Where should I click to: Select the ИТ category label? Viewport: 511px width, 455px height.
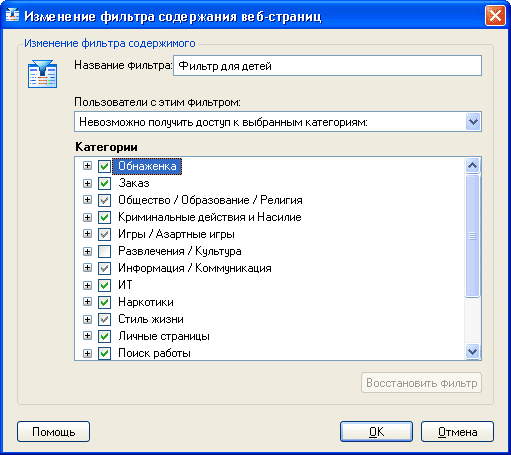[125, 285]
